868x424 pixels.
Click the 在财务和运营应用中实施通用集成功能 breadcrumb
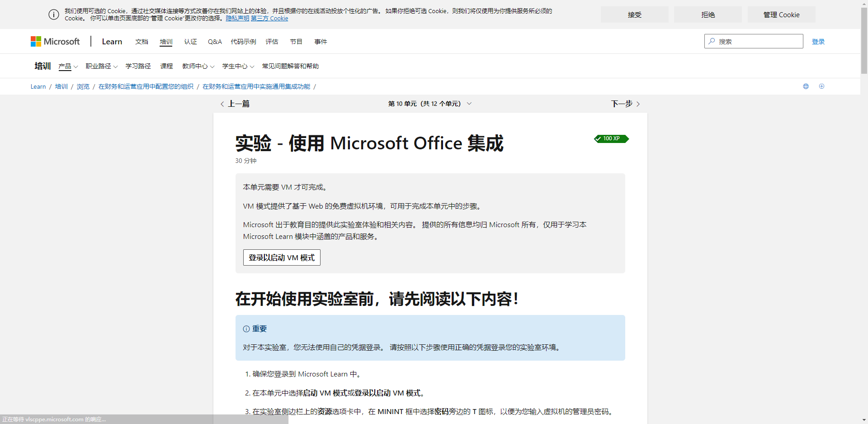[x=256, y=86]
